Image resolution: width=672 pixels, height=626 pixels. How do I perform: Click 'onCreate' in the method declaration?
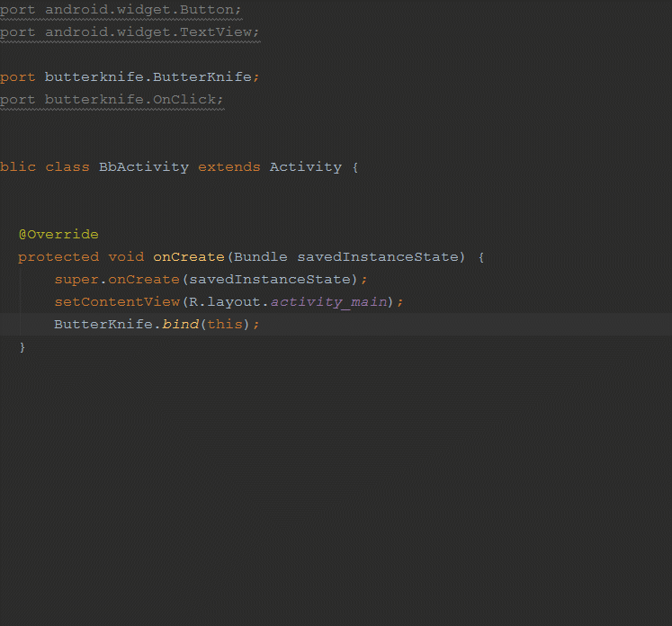click(189, 256)
